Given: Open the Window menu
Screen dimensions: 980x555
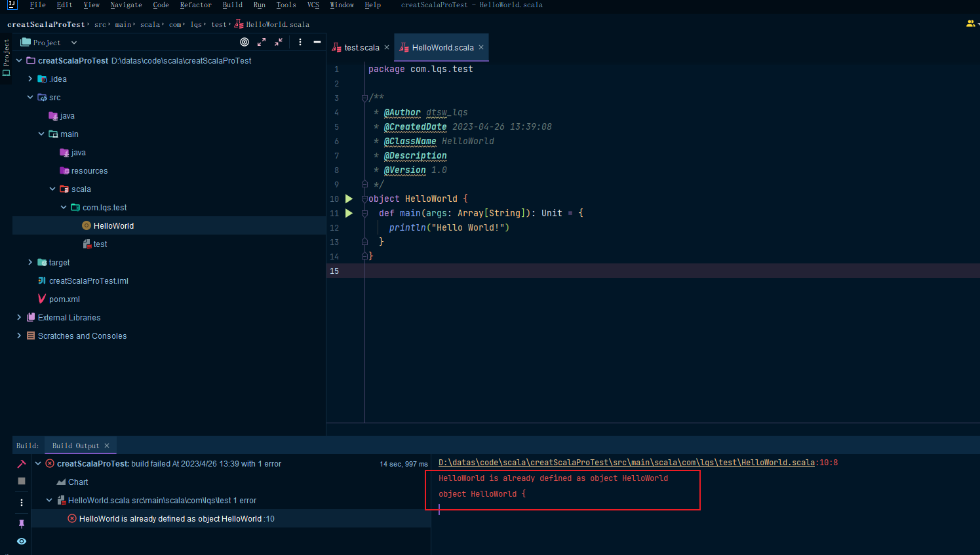Looking at the screenshot, I should click(342, 5).
